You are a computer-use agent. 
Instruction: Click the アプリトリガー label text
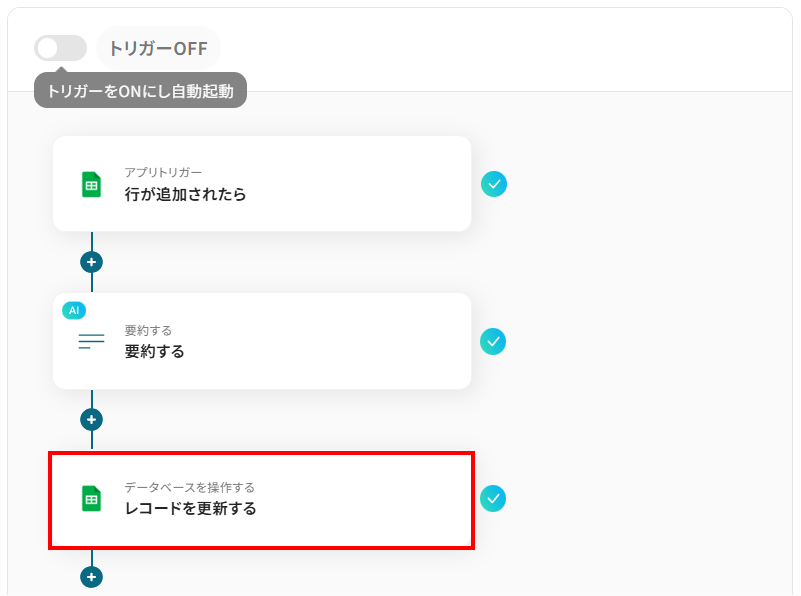pos(163,173)
